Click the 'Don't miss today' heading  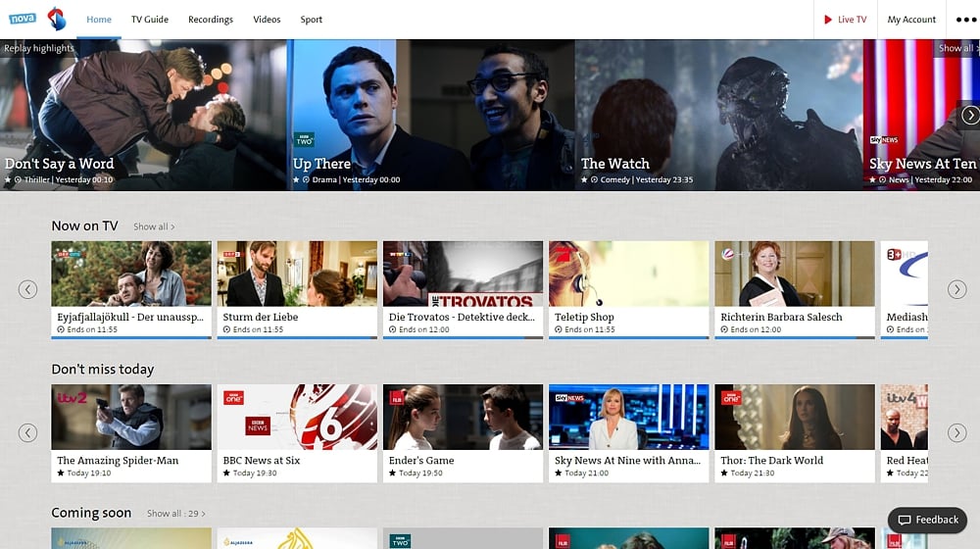(103, 369)
